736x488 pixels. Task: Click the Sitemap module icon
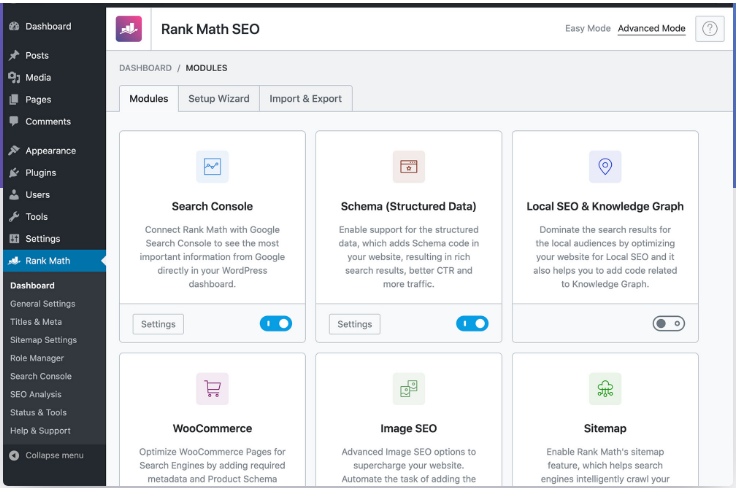605,389
